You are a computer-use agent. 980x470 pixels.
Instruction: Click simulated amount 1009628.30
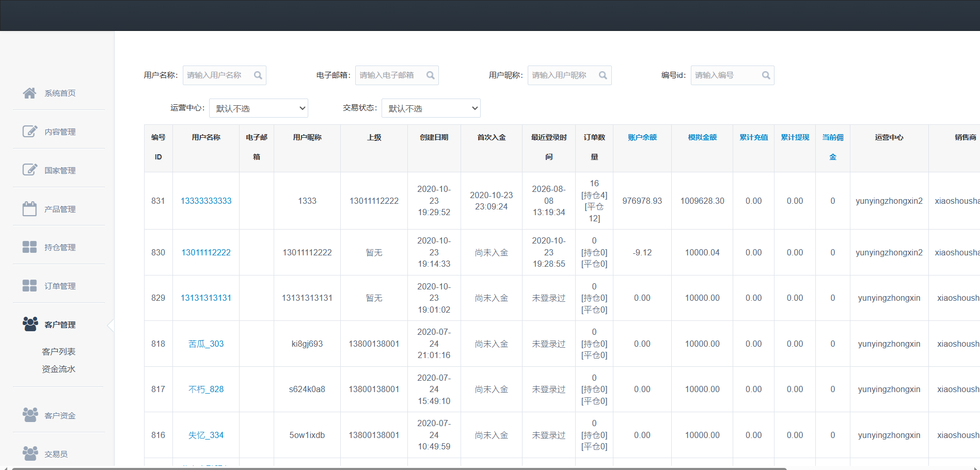[702, 201]
